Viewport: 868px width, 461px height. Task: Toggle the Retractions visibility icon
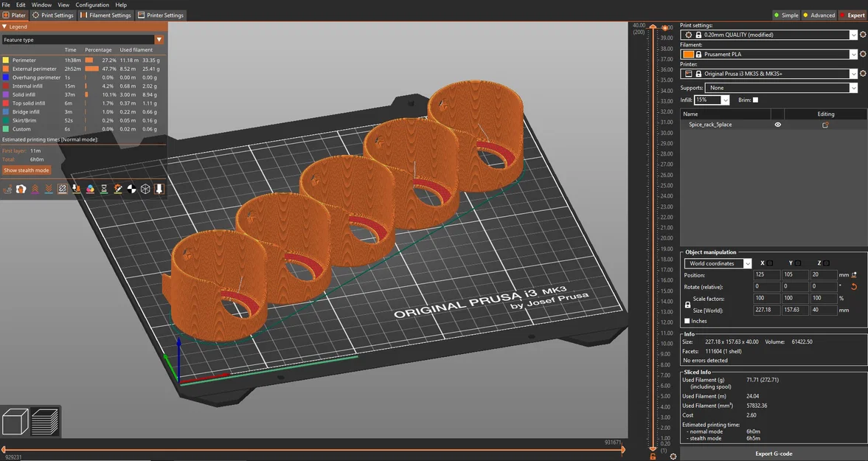click(35, 189)
